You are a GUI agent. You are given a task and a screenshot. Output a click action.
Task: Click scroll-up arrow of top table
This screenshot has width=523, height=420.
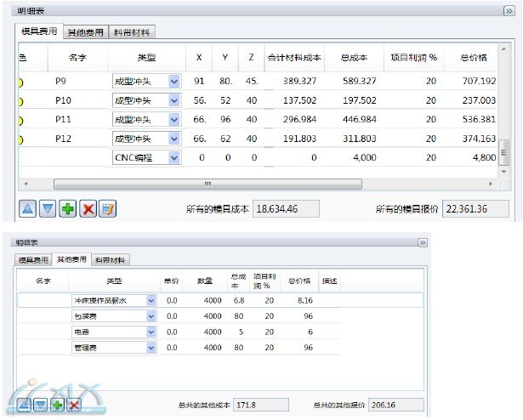[x=503, y=49]
